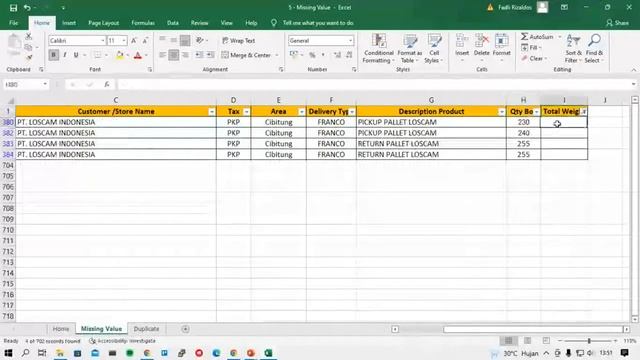Open the font size dropdown
This screenshot has width=640, height=360.
124,40
